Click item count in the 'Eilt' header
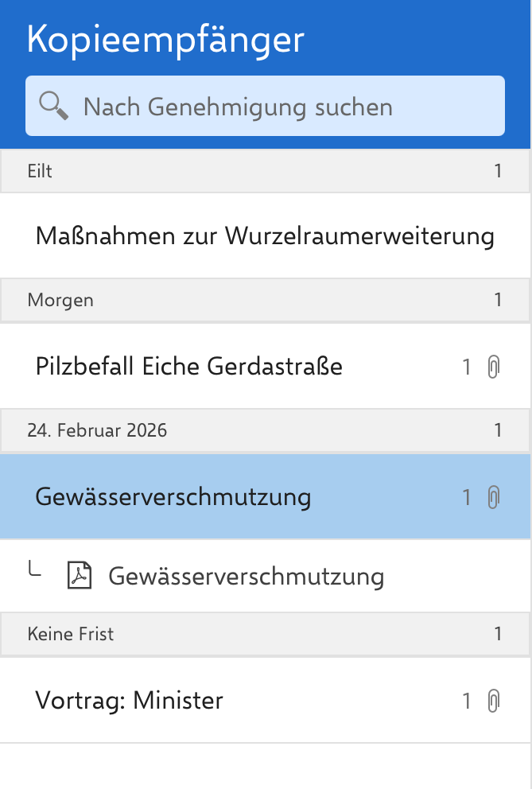This screenshot has width=532, height=789. [498, 171]
